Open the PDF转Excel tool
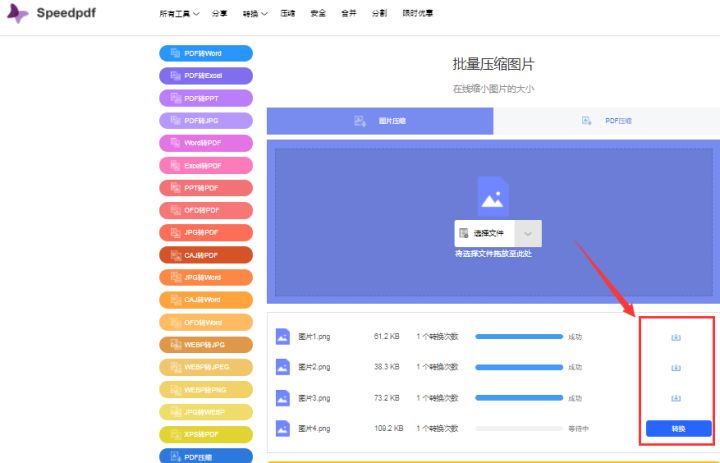Viewport: 720px width, 463px height. (206, 76)
